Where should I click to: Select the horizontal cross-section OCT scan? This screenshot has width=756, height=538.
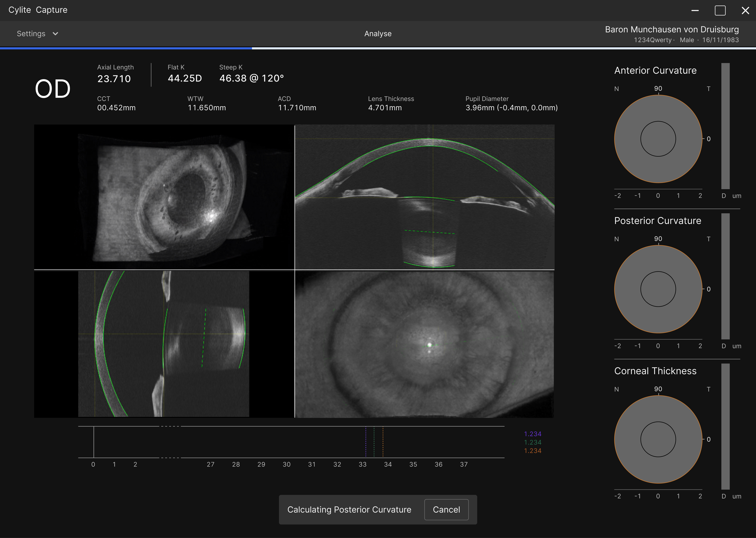[x=424, y=197]
